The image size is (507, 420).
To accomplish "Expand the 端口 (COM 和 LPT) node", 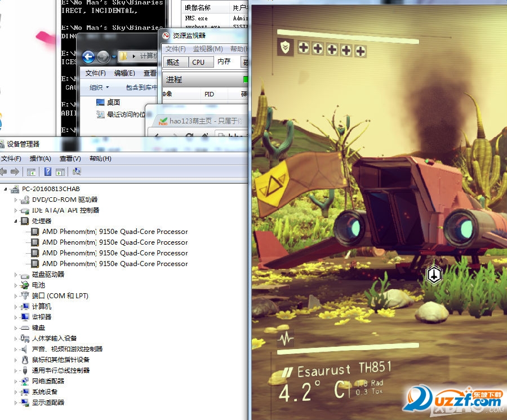I will [x=15, y=296].
